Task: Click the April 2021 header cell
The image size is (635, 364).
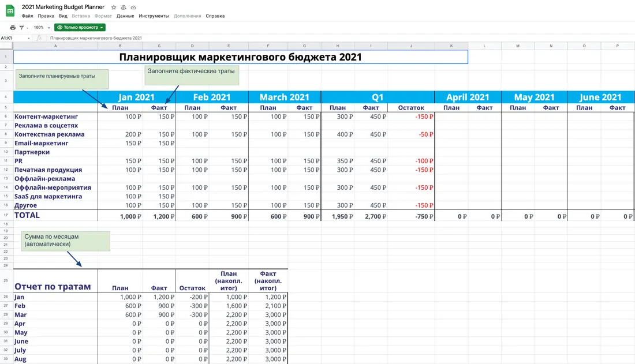Action: (468, 97)
